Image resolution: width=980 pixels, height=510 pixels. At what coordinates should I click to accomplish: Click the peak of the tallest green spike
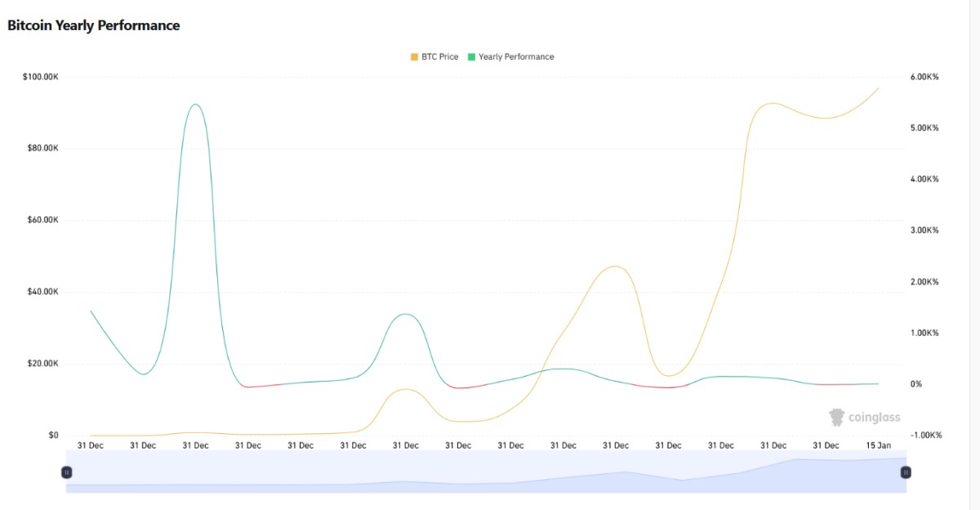point(194,105)
